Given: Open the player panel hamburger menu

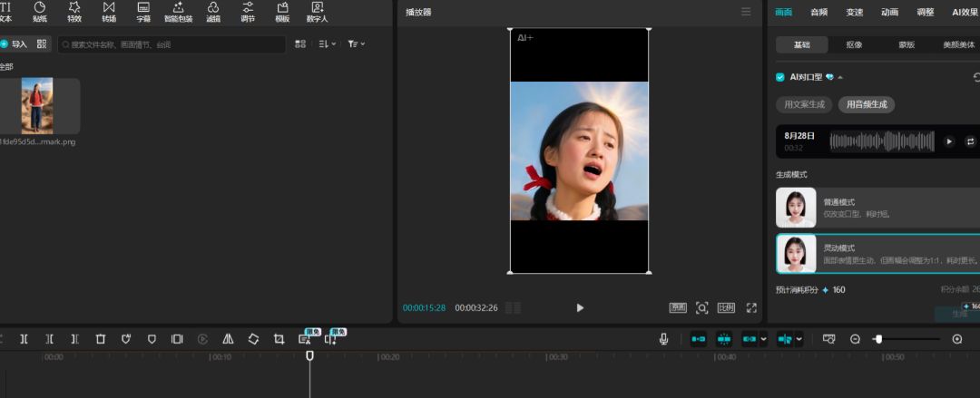Looking at the screenshot, I should 746,12.
